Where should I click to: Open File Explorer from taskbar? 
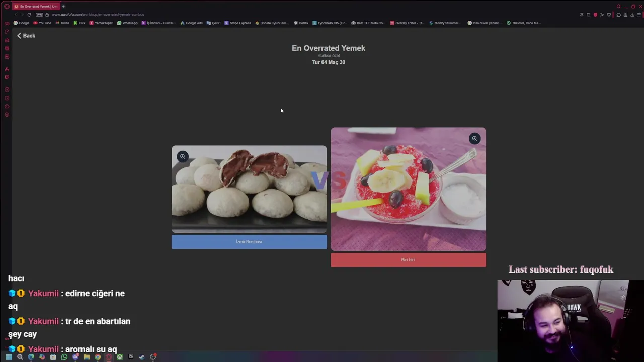pyautogui.click(x=87, y=357)
